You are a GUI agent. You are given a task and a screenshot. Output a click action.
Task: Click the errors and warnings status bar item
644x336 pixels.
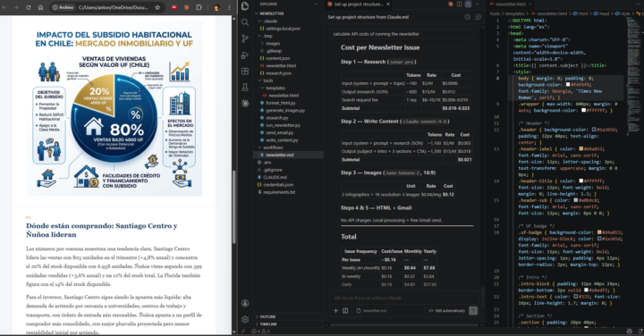pos(260,331)
